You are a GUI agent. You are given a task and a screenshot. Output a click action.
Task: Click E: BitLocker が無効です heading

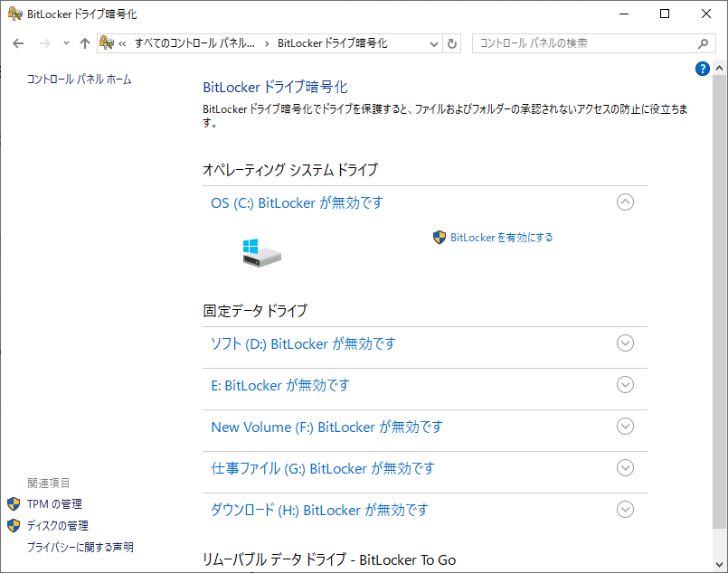pos(280,385)
